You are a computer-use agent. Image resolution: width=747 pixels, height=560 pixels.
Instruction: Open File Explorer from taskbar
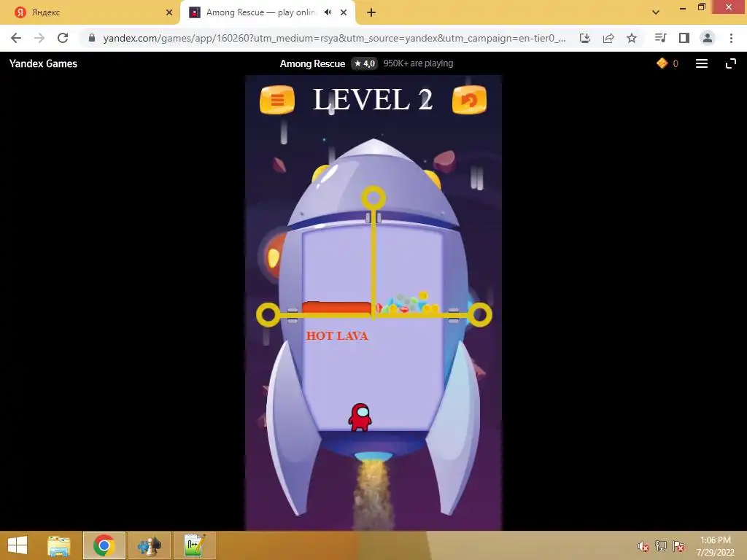(x=59, y=545)
